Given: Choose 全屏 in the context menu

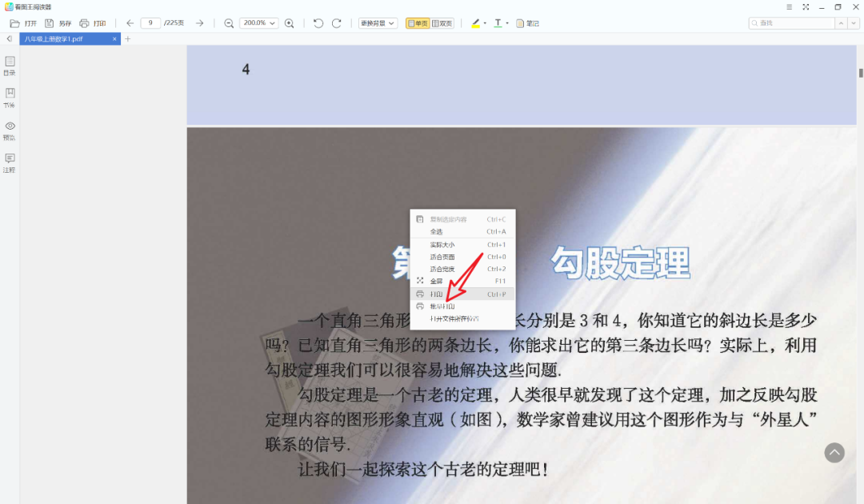Looking at the screenshot, I should pos(462,281).
